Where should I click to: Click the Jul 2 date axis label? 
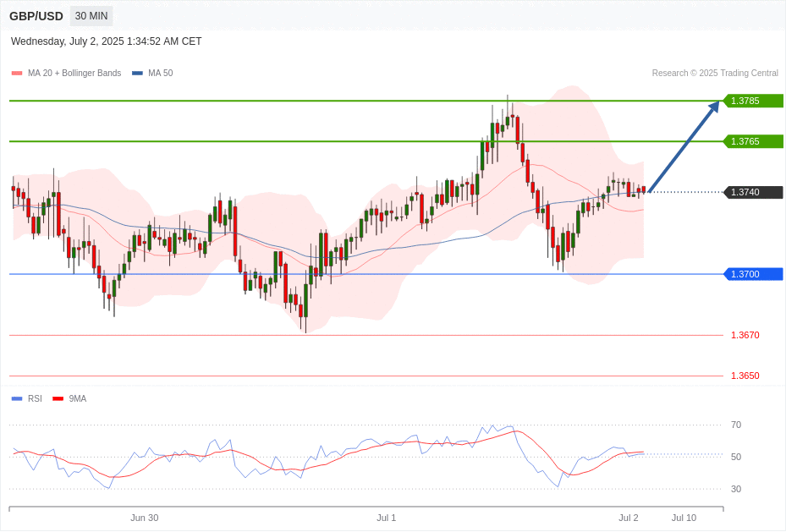[629, 518]
